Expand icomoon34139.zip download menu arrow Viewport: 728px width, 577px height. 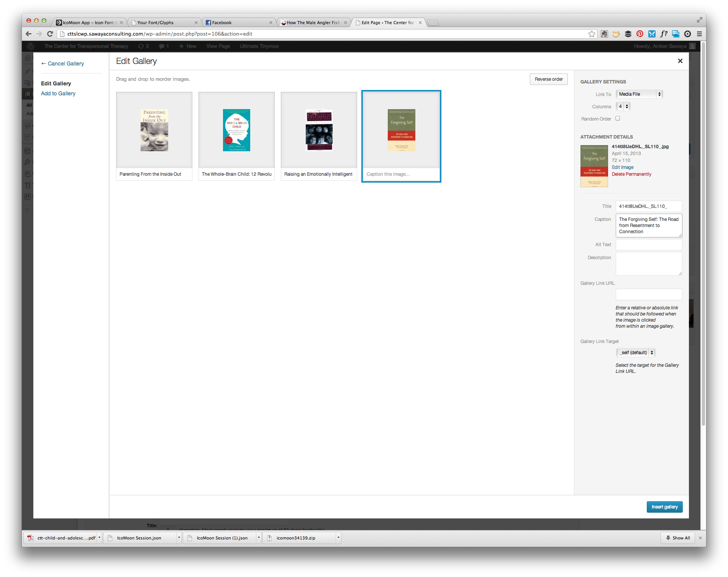click(x=338, y=538)
